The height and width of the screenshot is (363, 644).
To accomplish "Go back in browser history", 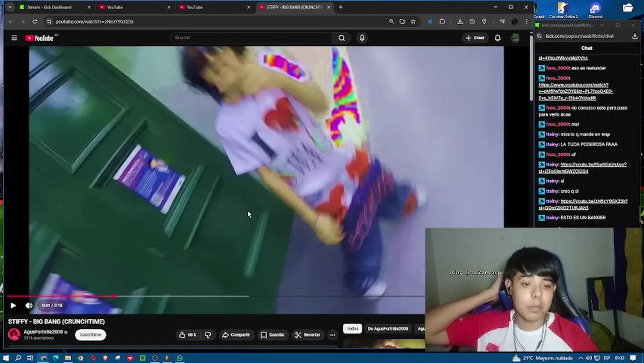I will [x=11, y=22].
